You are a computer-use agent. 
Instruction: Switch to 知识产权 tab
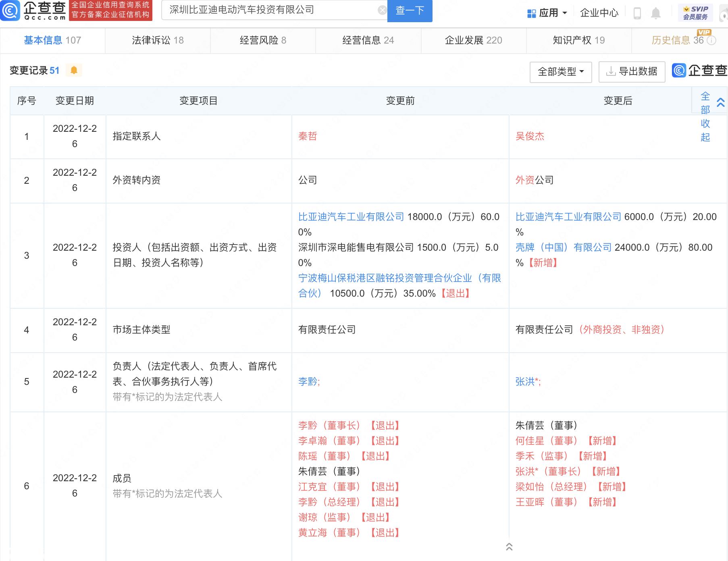[578, 40]
